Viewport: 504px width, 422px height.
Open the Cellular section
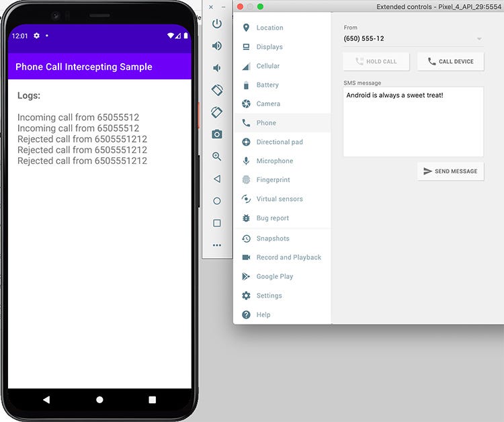click(282, 66)
